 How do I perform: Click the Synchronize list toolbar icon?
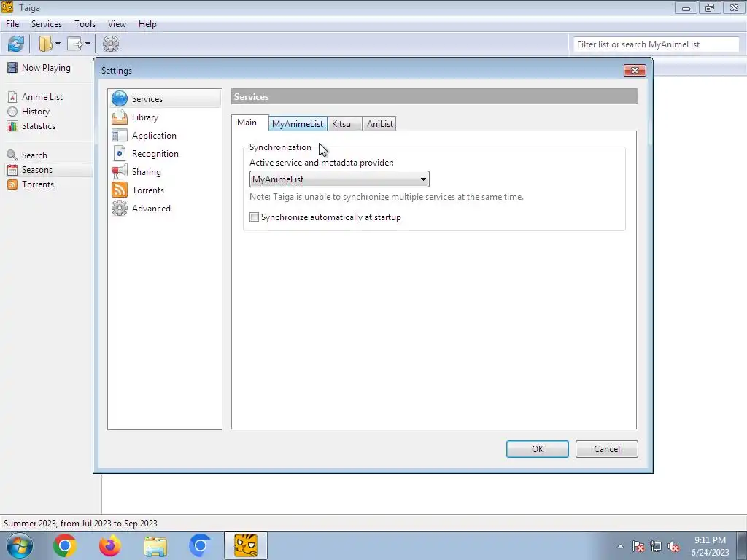tap(16, 44)
